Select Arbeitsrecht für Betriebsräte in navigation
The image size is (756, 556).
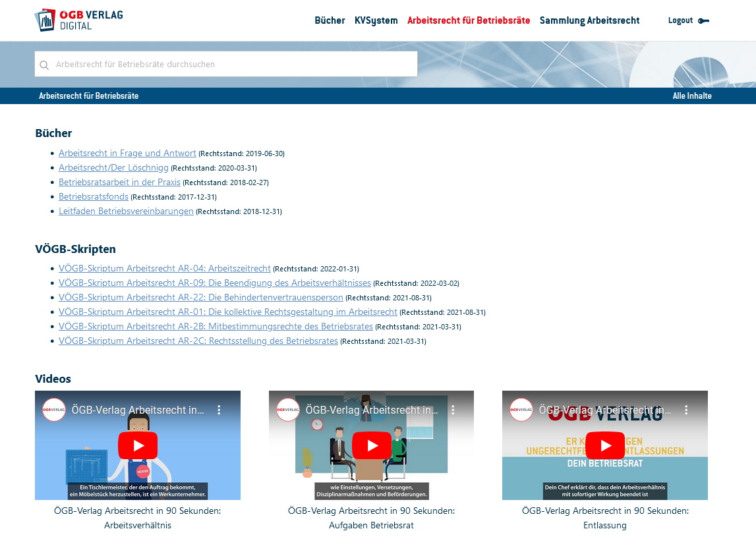pos(469,20)
